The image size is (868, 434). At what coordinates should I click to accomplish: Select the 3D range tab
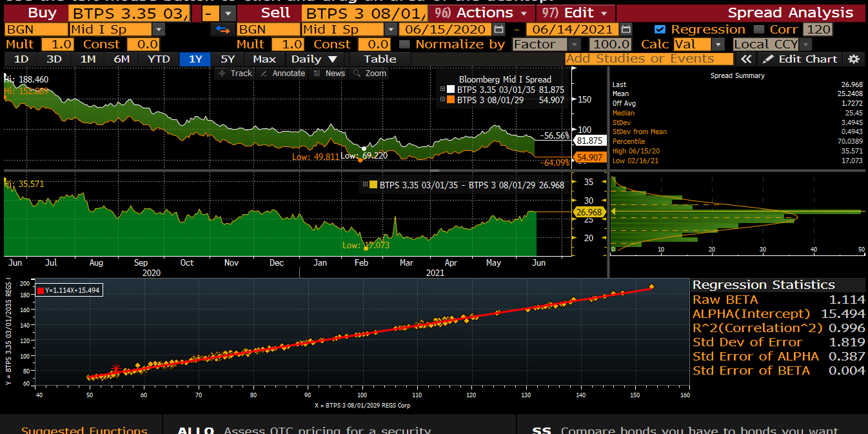pyautogui.click(x=54, y=59)
